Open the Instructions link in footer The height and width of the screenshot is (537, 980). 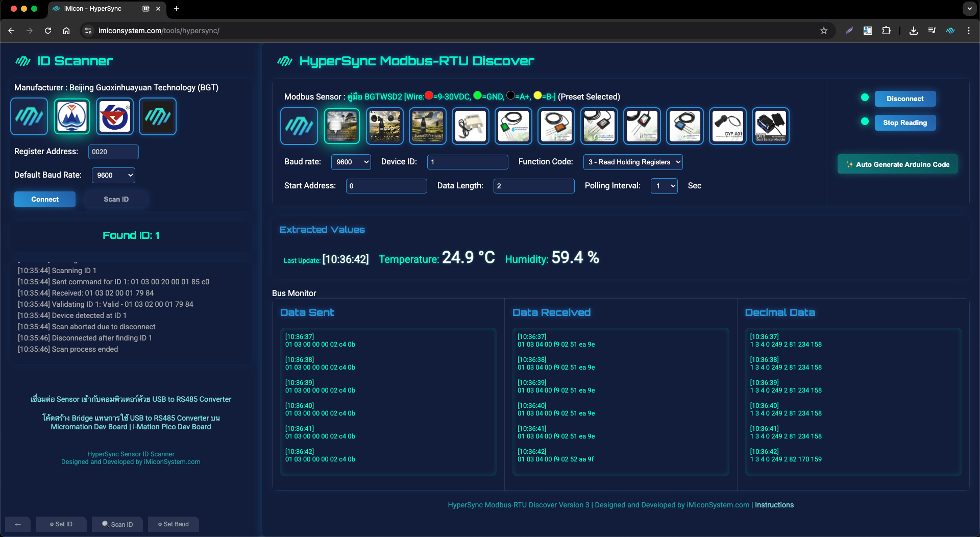(774, 505)
